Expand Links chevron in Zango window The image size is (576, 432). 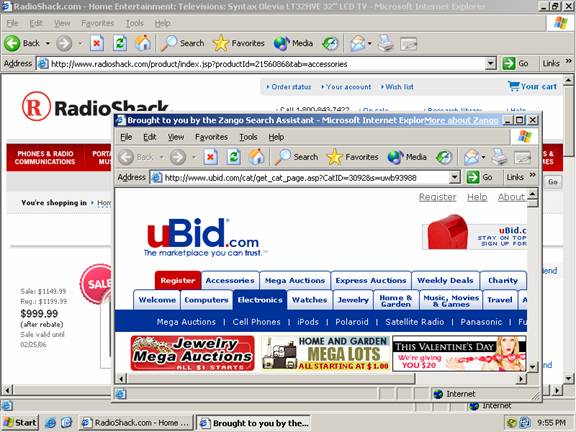click(x=532, y=175)
